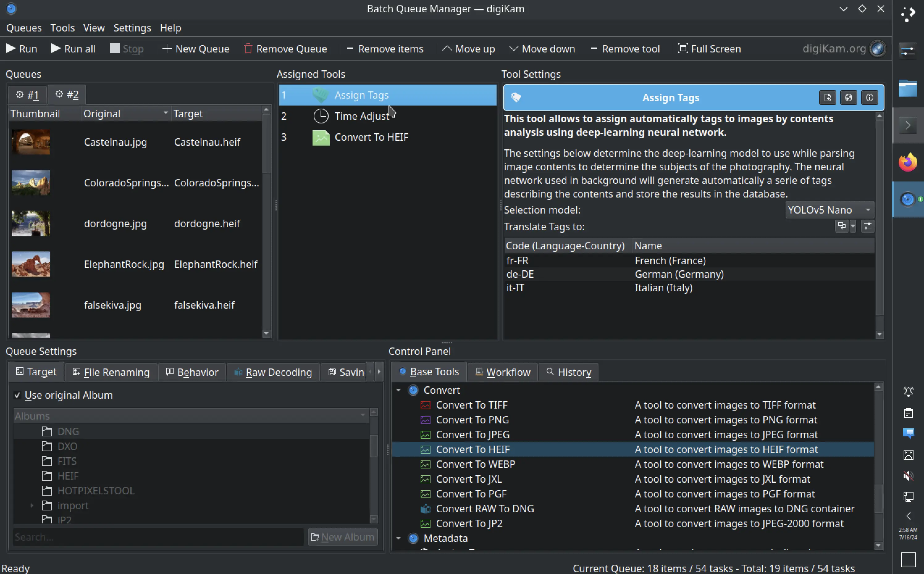Viewport: 924px width, 574px height.
Task: Click the Run all button
Action: (x=73, y=48)
